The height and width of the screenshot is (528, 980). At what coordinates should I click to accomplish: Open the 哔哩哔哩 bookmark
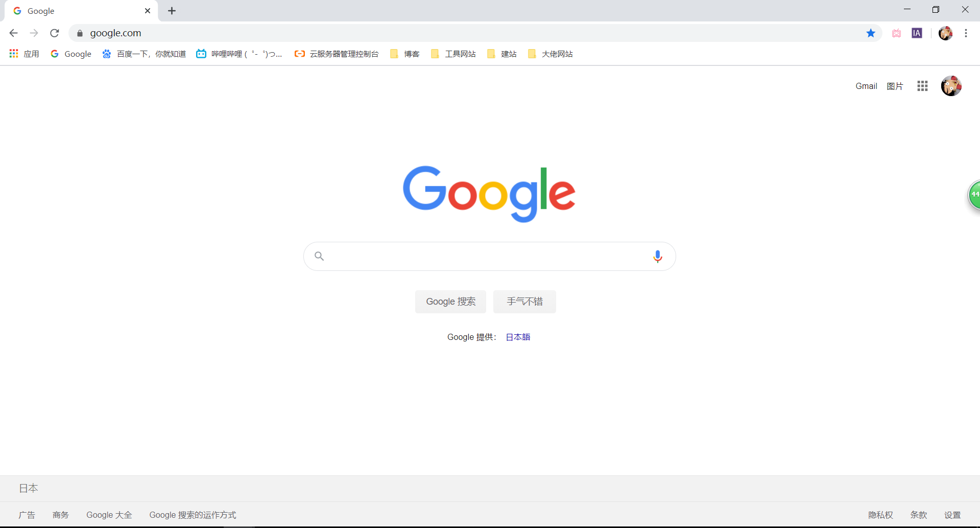click(x=239, y=54)
